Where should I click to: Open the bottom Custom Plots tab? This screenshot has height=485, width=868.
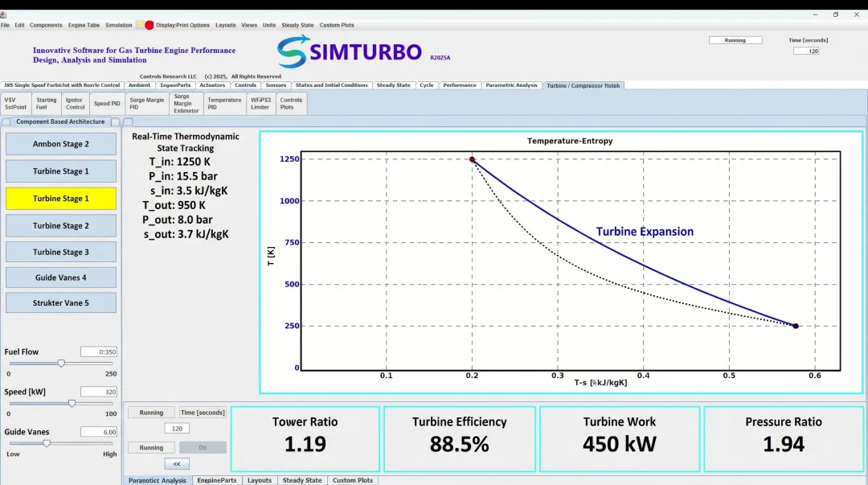(x=353, y=480)
